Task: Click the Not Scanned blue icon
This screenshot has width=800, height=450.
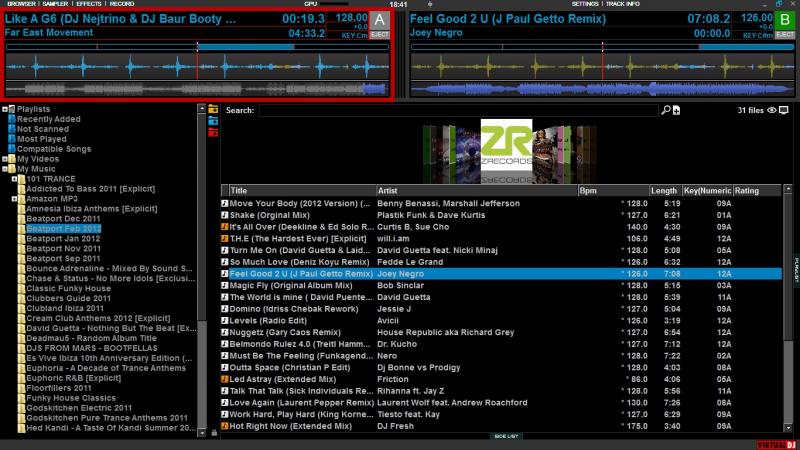Action: (x=12, y=129)
